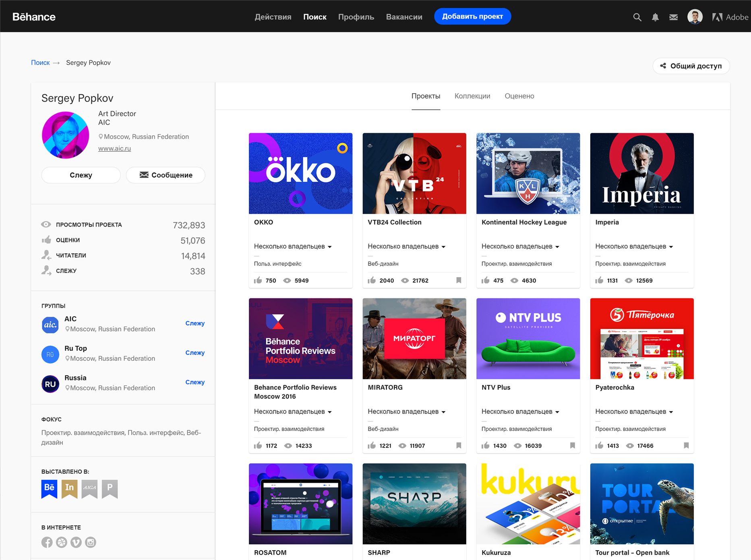751x560 pixels.
Task: Open the Vimeo social icon
Action: pos(76,542)
